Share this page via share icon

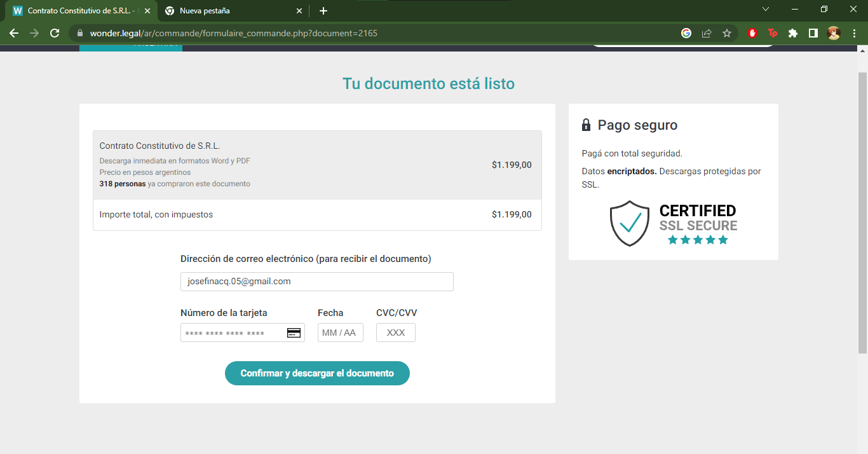click(707, 33)
